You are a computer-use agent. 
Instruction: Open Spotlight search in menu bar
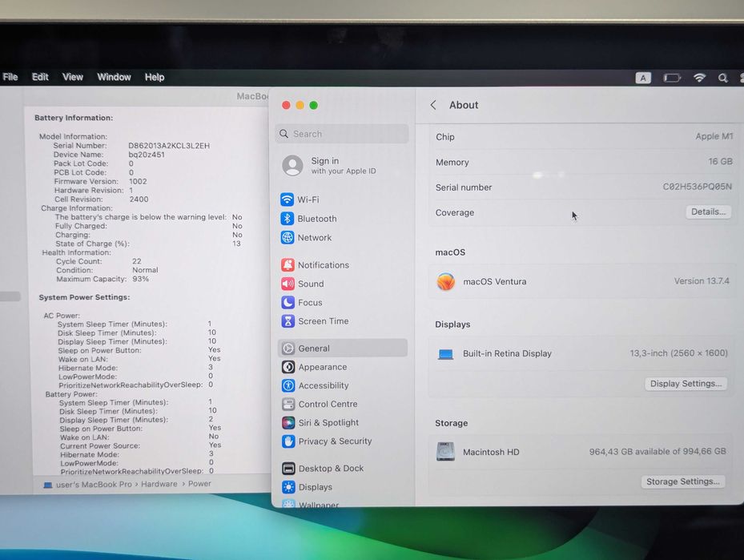pos(722,78)
